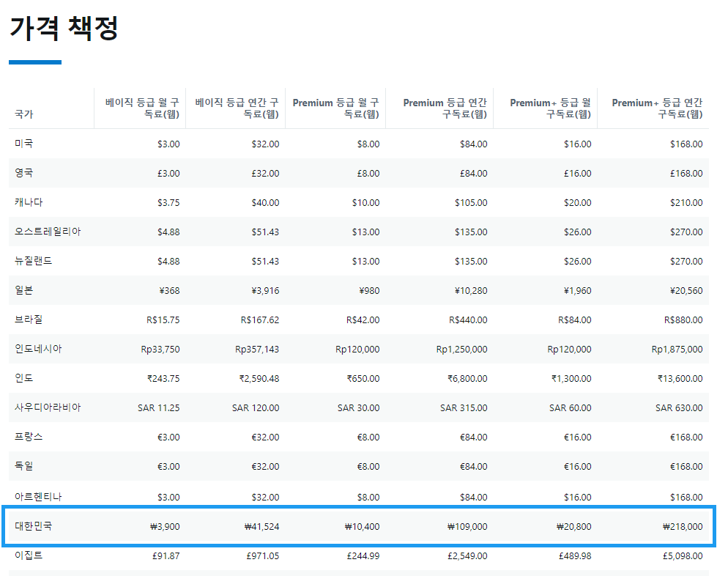
Task: Click the ¥20,560 cell in 일본 row
Action: pyautogui.click(x=686, y=290)
